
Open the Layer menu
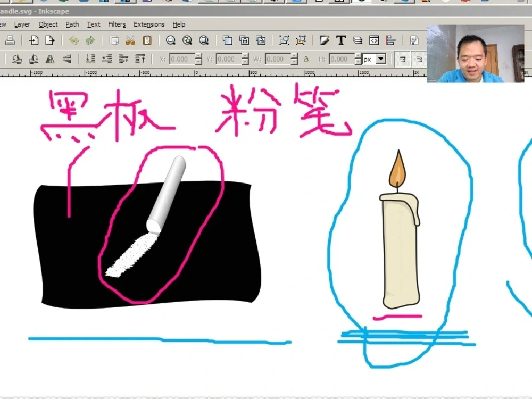coord(22,24)
